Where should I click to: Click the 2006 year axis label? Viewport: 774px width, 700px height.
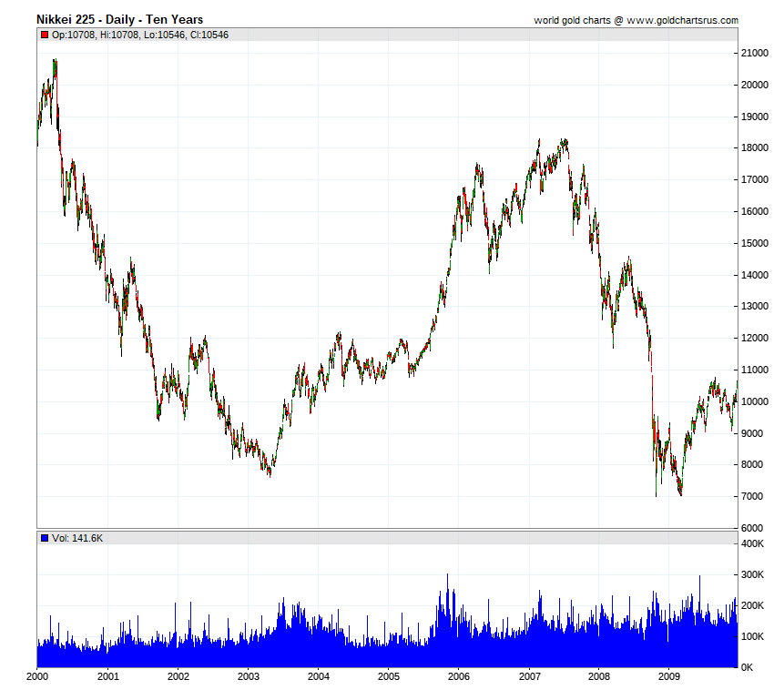(x=459, y=676)
